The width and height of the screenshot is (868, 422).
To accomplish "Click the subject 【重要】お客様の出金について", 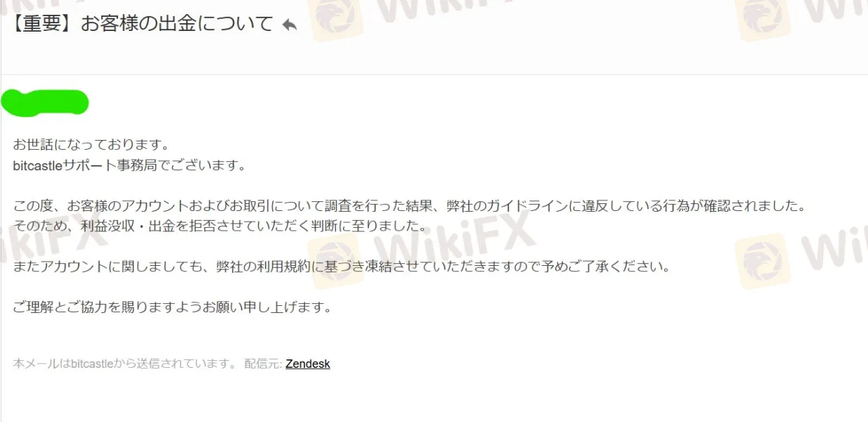I will tap(141, 24).
